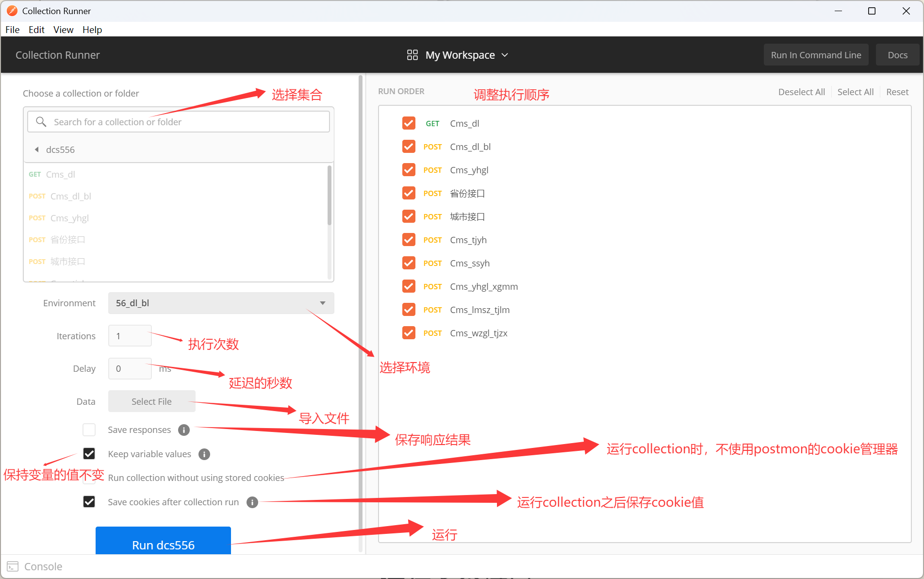Uncheck Cms_yhgl request in run order
Viewport: 924px width, 579px height.
(409, 170)
